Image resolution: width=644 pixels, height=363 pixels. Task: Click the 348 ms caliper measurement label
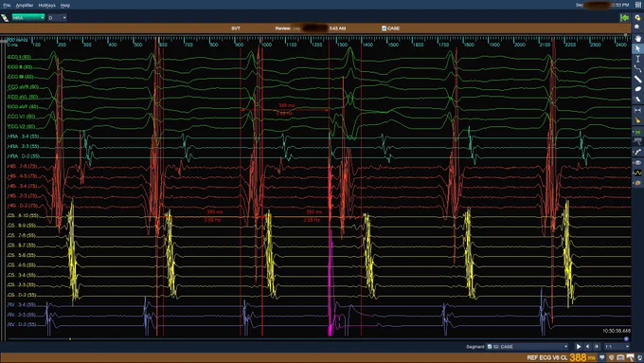click(x=286, y=105)
